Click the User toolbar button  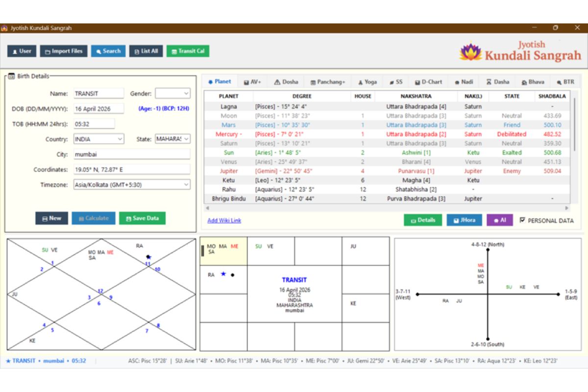tap(22, 51)
